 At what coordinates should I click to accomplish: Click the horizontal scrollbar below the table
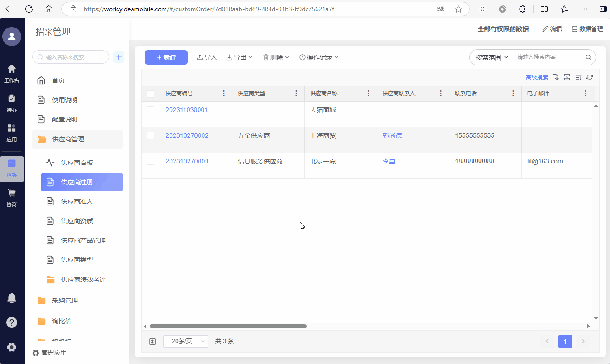pos(228,326)
